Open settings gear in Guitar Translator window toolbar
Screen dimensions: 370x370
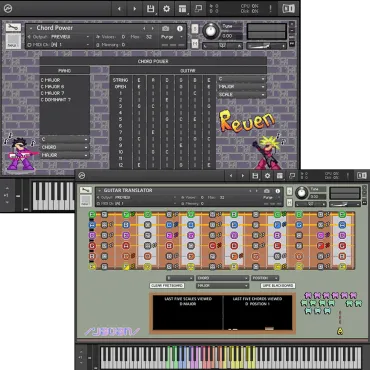point(267,176)
